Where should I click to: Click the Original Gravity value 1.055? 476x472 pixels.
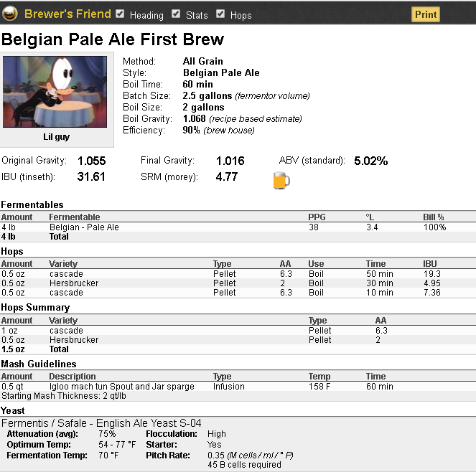point(92,161)
